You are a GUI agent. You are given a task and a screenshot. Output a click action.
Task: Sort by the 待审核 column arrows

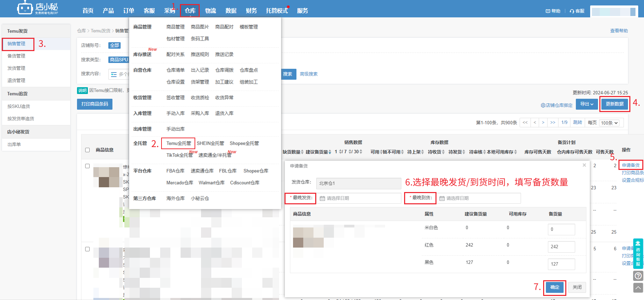pyautogui.click(x=485, y=152)
